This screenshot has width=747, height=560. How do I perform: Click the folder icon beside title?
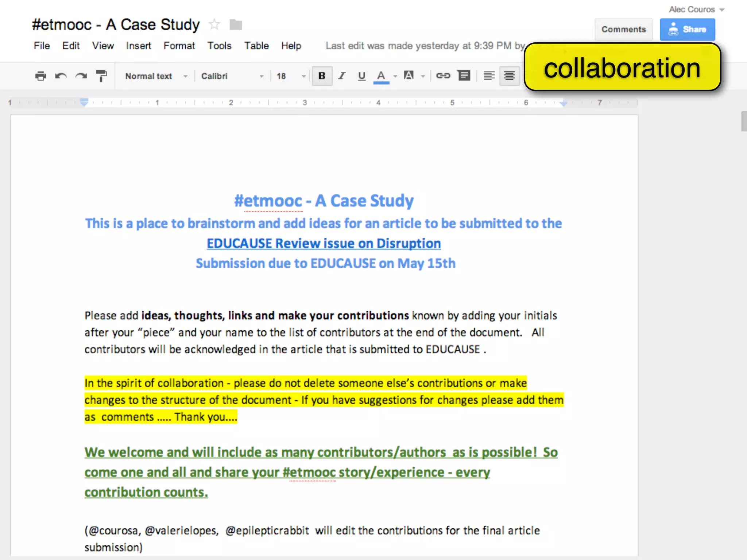pyautogui.click(x=236, y=25)
